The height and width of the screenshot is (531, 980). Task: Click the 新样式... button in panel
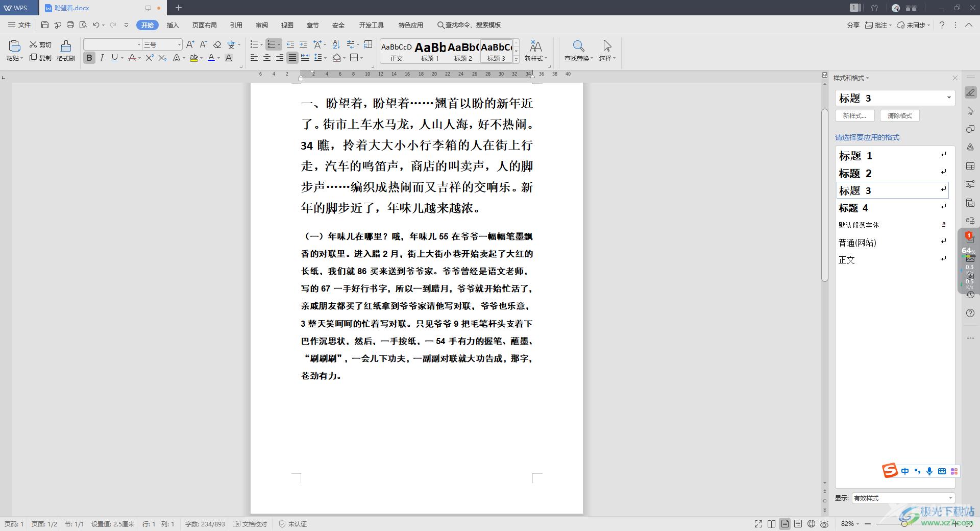(x=854, y=116)
